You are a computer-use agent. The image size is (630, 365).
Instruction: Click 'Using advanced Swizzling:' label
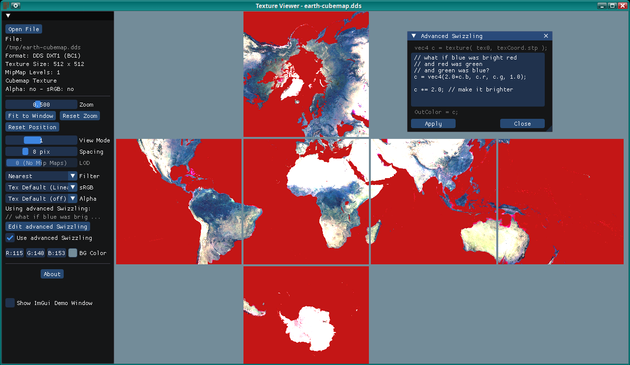click(x=48, y=209)
